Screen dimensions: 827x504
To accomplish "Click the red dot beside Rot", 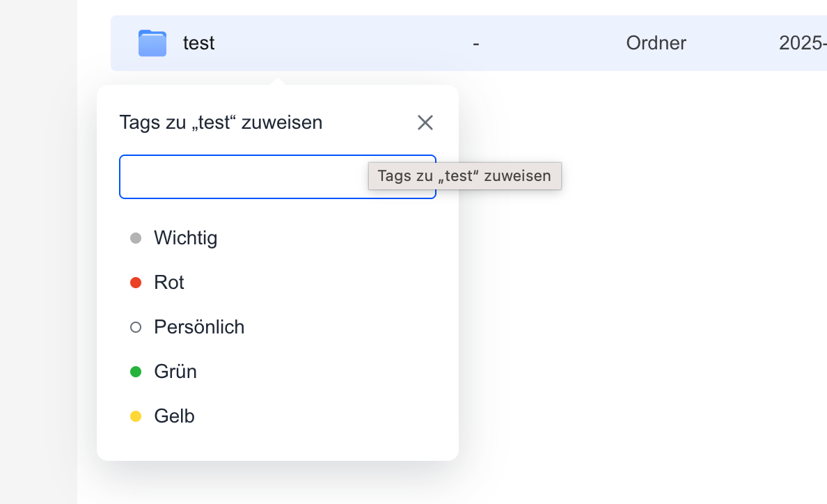I will click(136, 283).
